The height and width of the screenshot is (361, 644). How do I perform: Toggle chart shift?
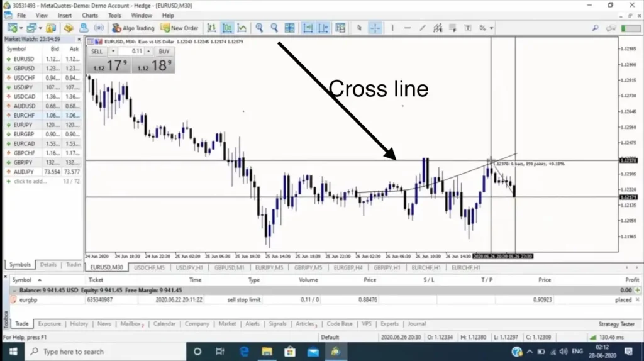tap(323, 28)
